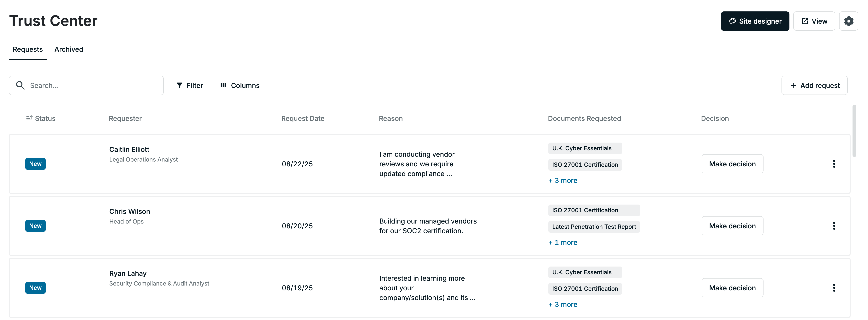Open the kebab menu for Caitlin Elliott
The image size is (868, 320).
tap(834, 164)
